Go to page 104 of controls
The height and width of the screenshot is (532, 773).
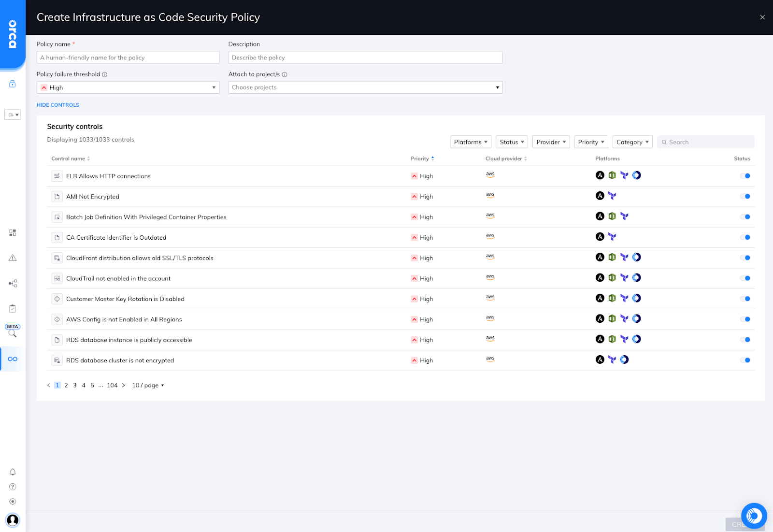click(112, 385)
